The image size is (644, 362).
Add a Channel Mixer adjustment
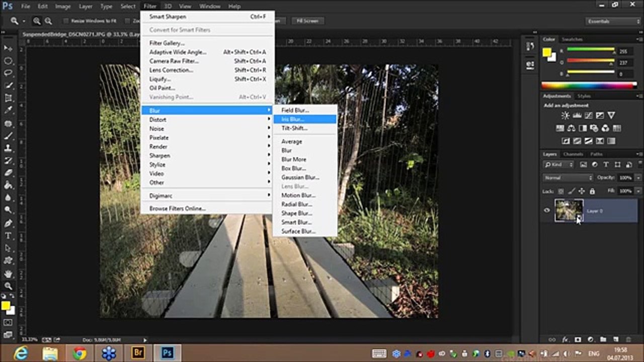coord(605,128)
